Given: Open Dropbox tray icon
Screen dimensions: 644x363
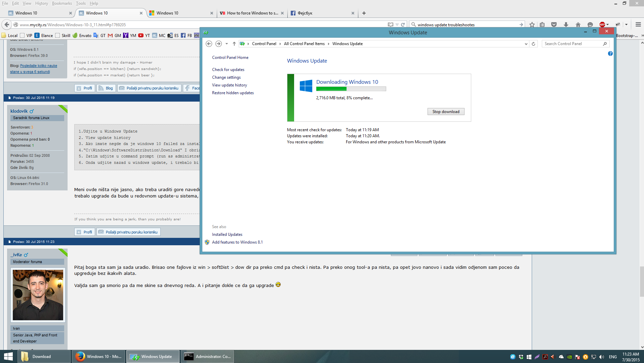Looking at the screenshot, I should click(x=521, y=357).
